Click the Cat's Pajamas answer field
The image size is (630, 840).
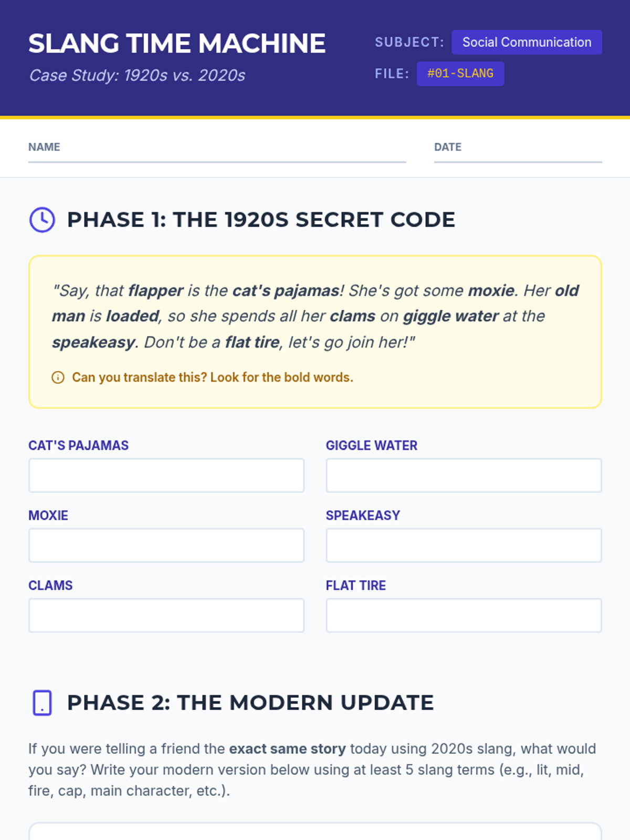tap(166, 476)
